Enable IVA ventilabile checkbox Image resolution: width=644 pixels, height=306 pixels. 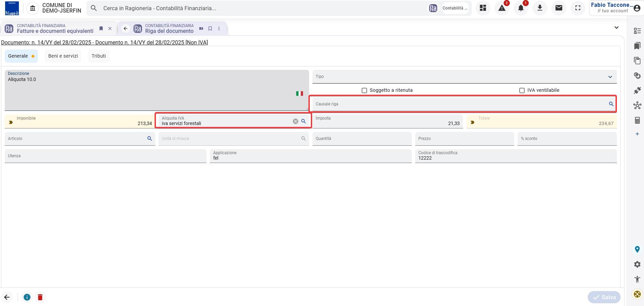[x=522, y=90]
